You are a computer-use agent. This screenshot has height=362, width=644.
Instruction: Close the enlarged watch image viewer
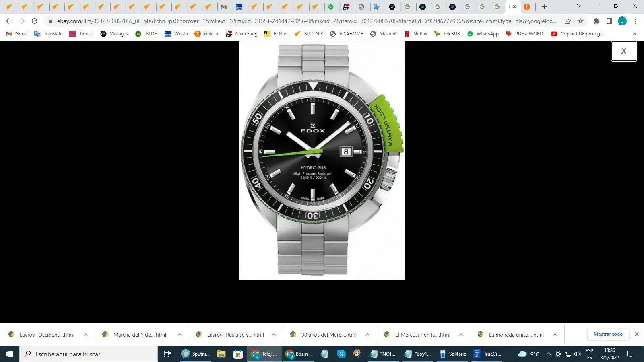click(x=623, y=51)
